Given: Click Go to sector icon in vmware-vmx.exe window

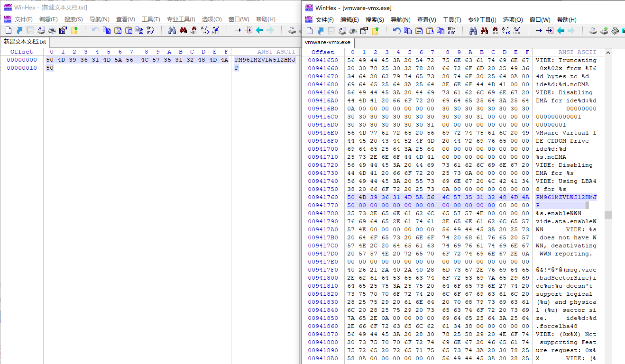Looking at the screenshot, I should [549, 31].
